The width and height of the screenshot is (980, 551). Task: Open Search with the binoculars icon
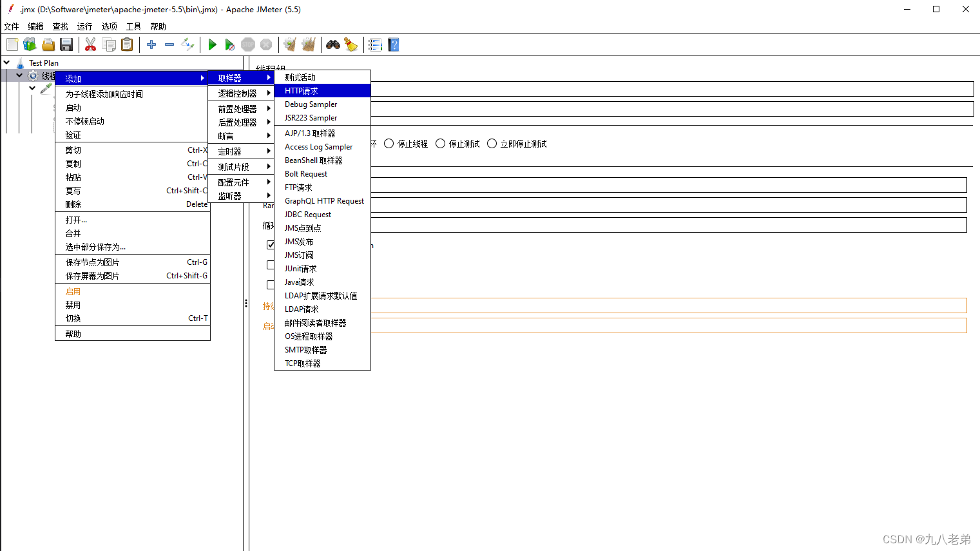click(x=333, y=44)
